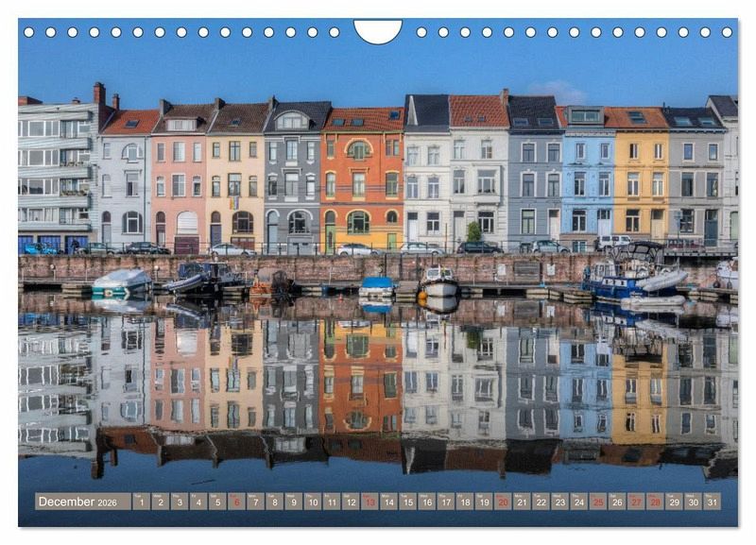Select day 22 in the calendar strip
This screenshot has width=756, height=545.
(541, 502)
